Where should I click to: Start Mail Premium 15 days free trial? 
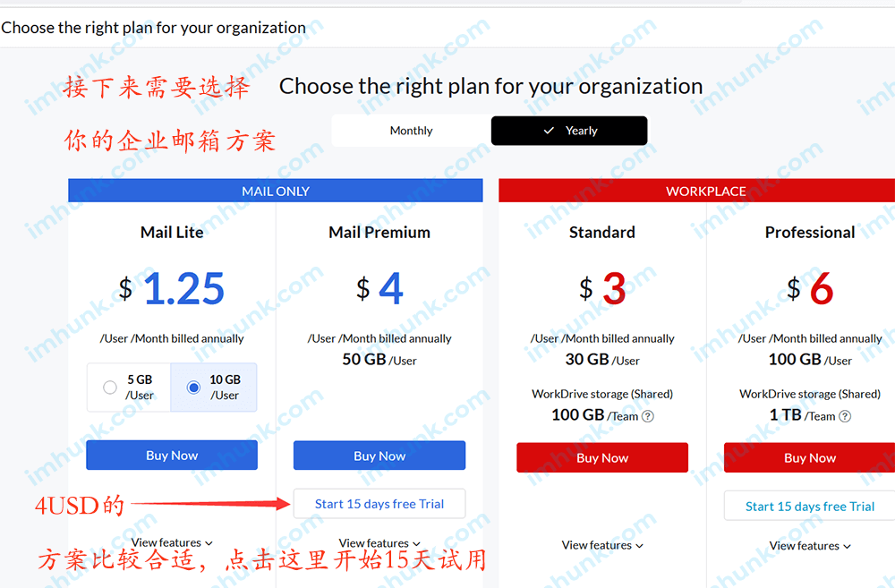pos(379,504)
